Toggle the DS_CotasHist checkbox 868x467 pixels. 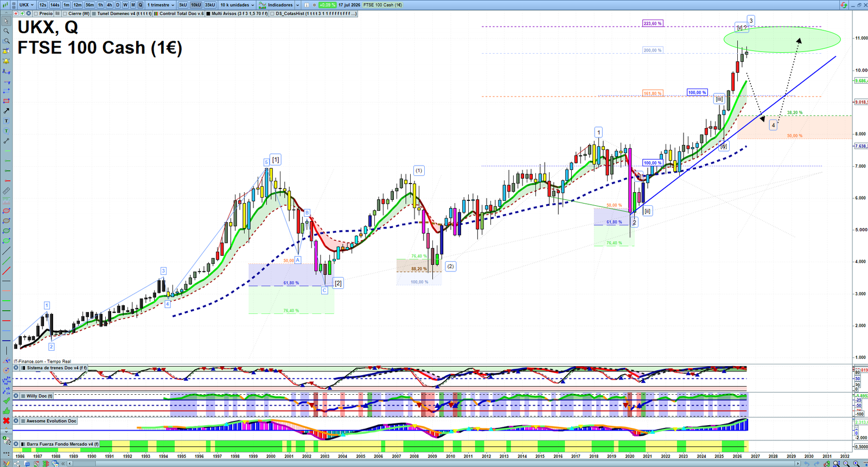click(x=272, y=14)
